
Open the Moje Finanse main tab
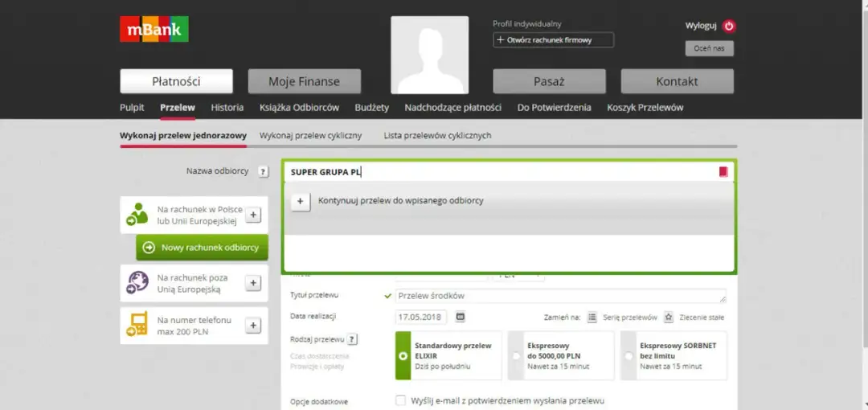tap(304, 81)
